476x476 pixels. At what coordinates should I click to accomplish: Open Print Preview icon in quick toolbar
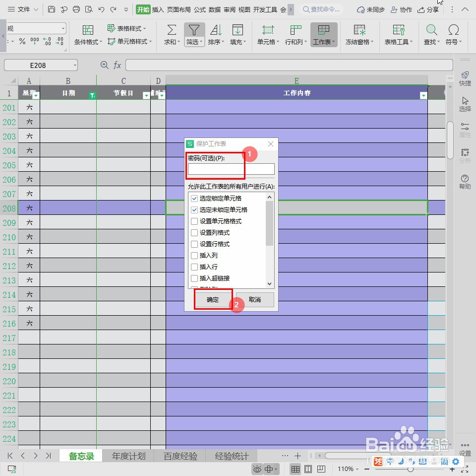pos(89,9)
